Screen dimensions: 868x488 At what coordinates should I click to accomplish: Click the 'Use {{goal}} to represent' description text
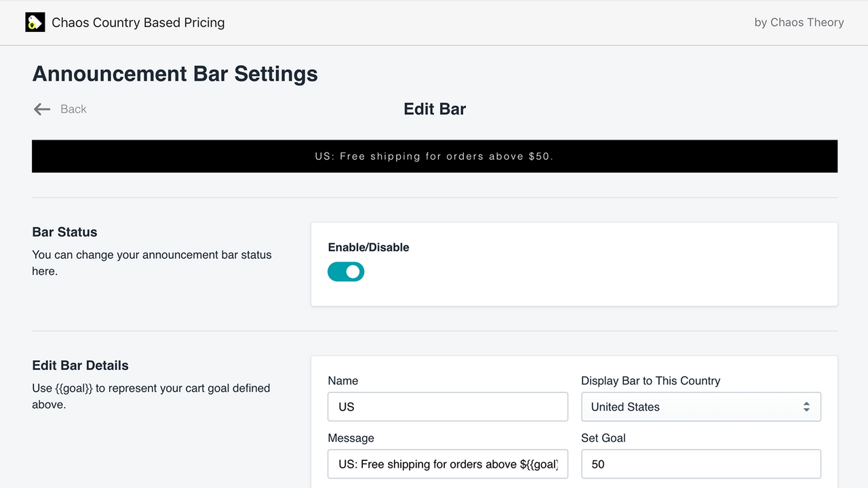[151, 396]
